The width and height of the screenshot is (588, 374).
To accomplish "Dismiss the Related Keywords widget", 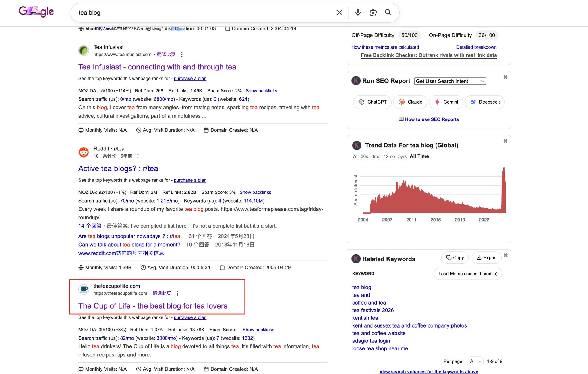I will 506,255.
